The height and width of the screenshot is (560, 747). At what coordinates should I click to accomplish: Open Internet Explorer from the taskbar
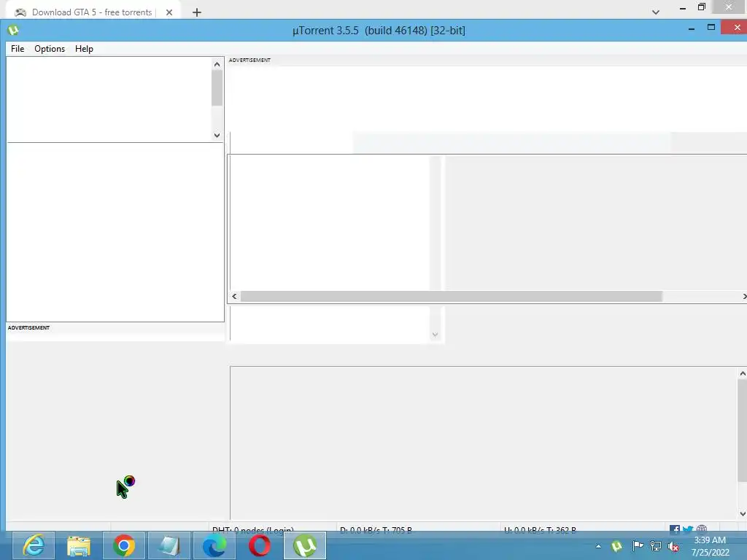click(34, 545)
